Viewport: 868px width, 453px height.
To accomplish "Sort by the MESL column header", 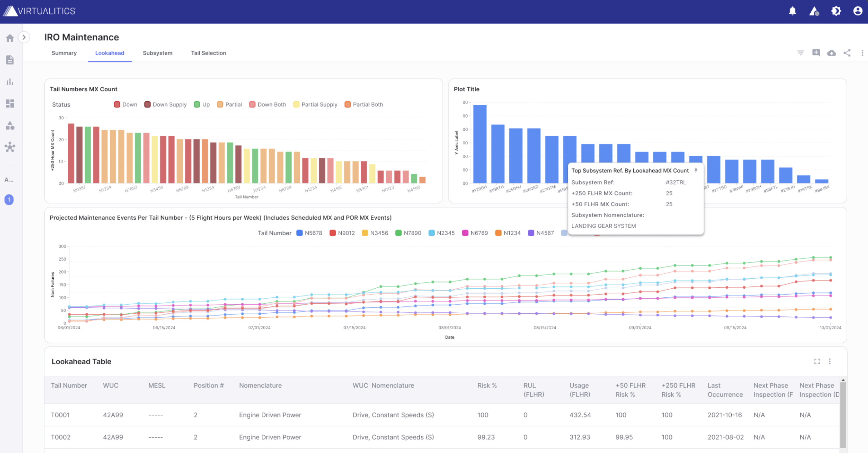I will (157, 385).
